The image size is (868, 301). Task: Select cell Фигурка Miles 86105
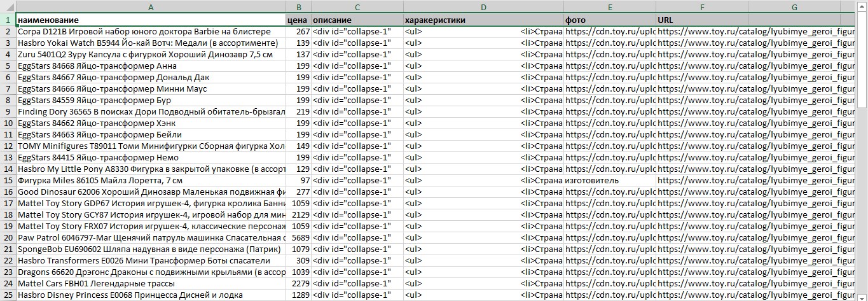[x=151, y=180]
